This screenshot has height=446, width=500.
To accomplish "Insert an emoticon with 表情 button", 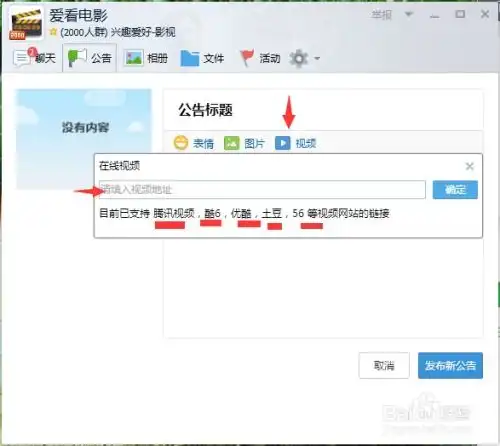I will [x=194, y=143].
